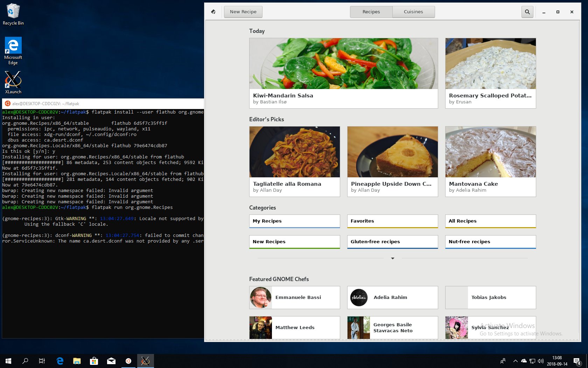Image resolution: width=588 pixels, height=368 pixels.
Task: Open File Explorer from the taskbar
Action: (77, 361)
